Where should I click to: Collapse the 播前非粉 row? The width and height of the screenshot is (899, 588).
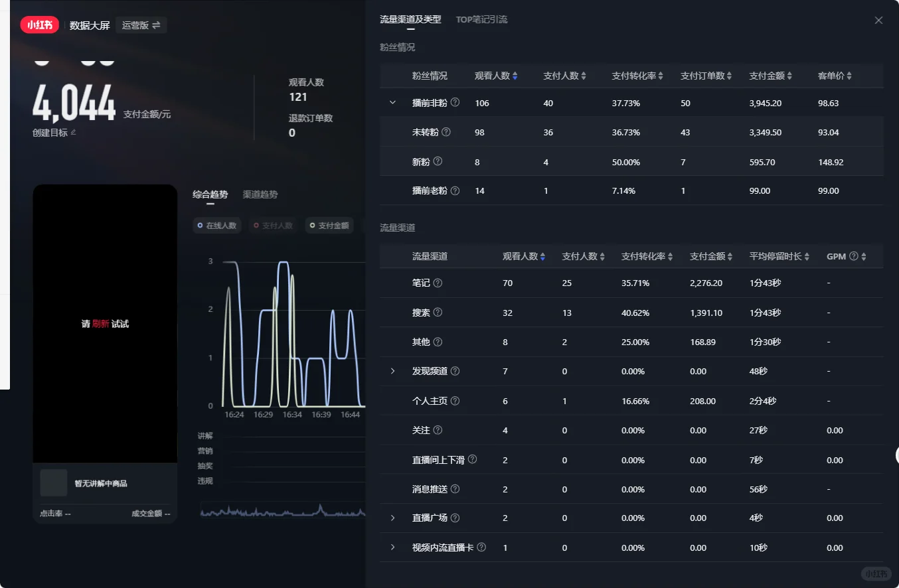point(392,103)
